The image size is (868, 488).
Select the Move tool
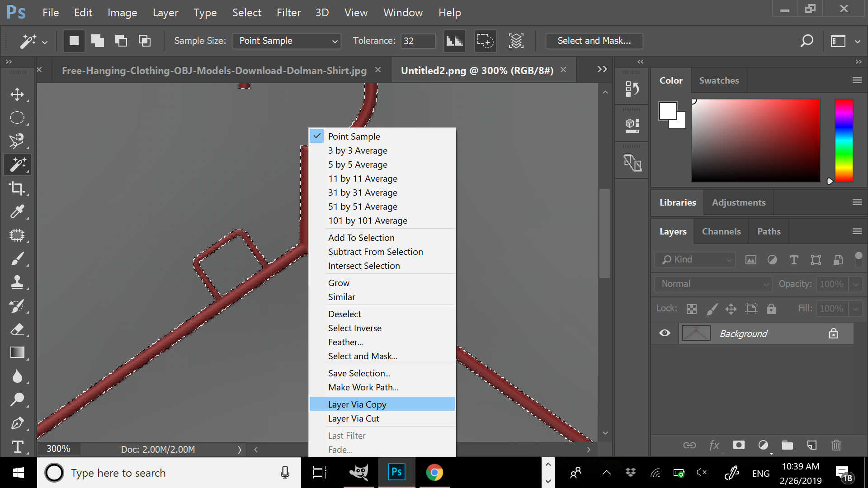coord(17,94)
